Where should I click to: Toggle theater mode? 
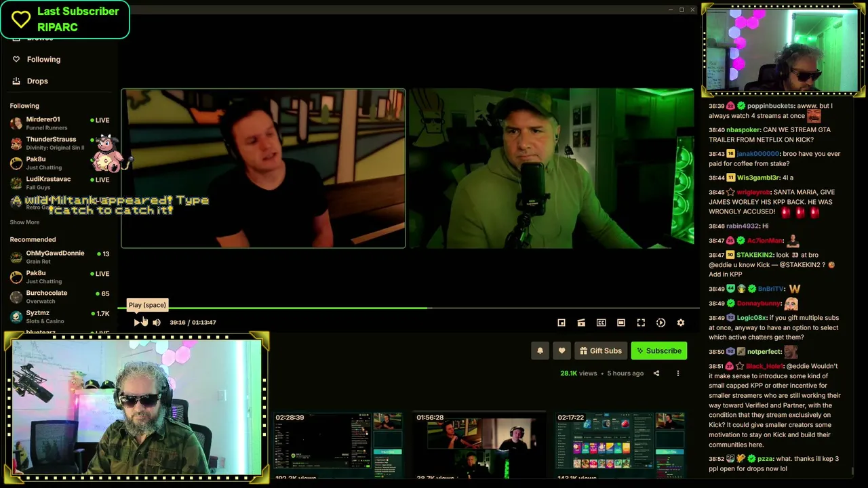pyautogui.click(x=620, y=323)
